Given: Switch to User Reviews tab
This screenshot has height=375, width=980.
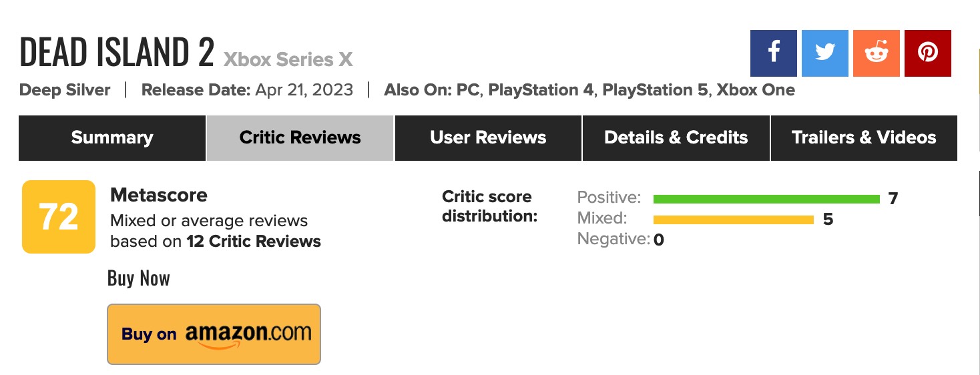Looking at the screenshot, I should pyautogui.click(x=488, y=138).
